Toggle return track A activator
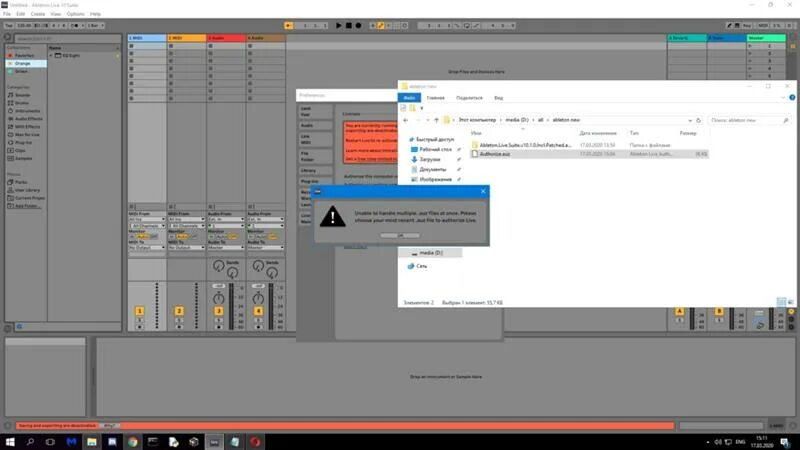 click(679, 311)
